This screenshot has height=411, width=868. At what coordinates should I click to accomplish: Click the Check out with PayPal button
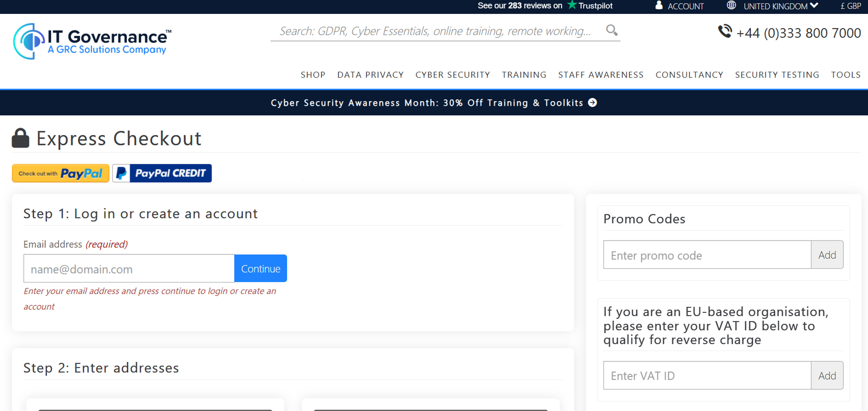(60, 173)
